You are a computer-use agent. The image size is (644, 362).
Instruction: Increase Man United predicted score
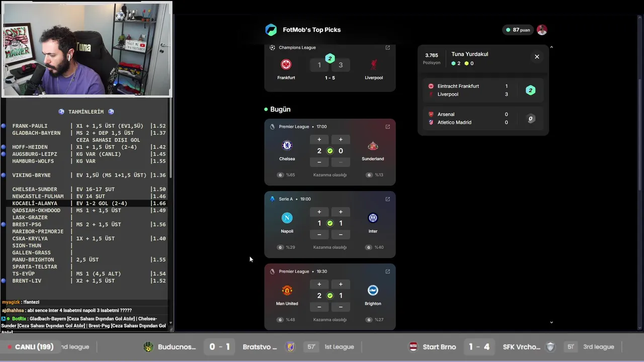click(319, 285)
